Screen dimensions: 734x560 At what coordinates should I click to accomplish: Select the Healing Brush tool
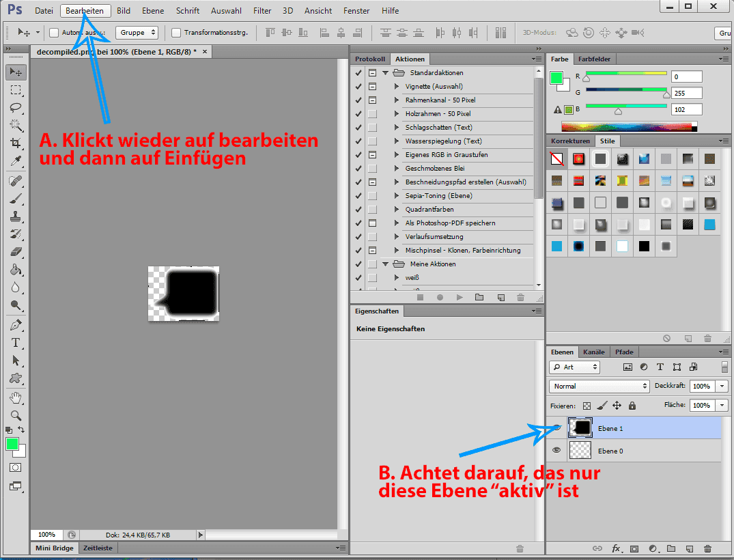tap(16, 181)
